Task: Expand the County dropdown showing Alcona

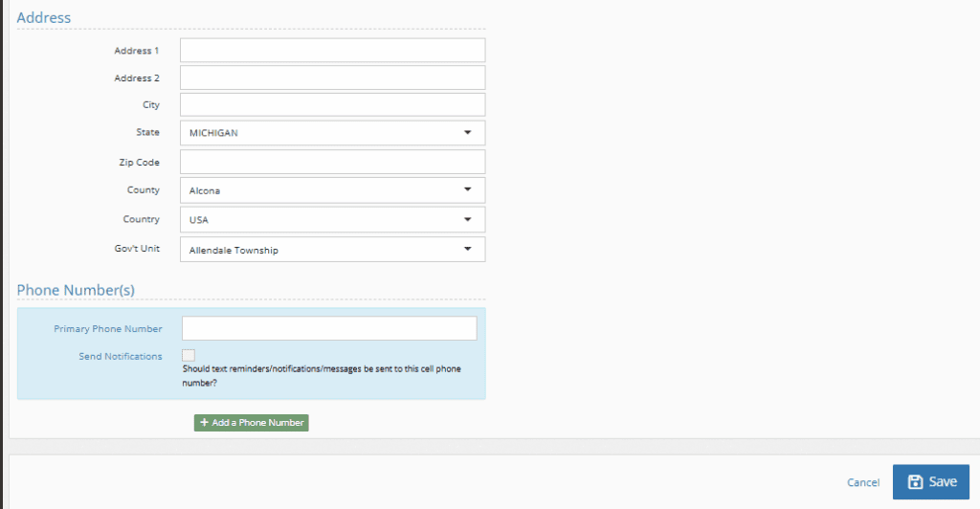Action: [x=332, y=190]
